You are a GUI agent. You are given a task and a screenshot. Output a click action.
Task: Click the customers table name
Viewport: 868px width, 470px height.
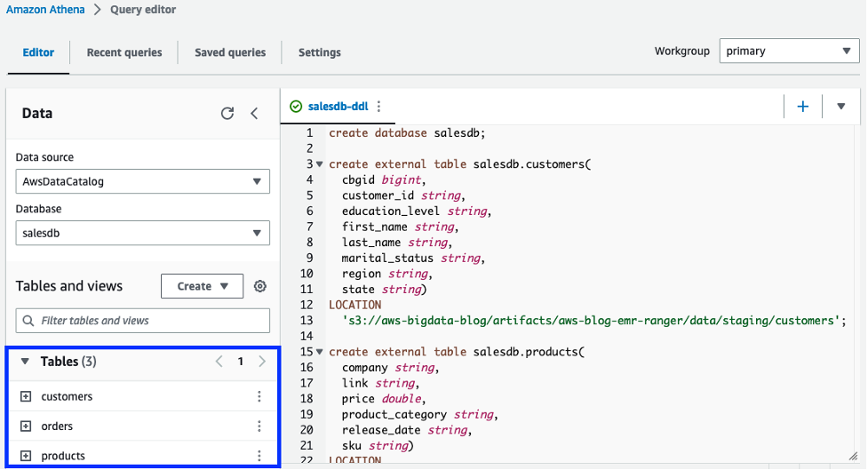67,396
